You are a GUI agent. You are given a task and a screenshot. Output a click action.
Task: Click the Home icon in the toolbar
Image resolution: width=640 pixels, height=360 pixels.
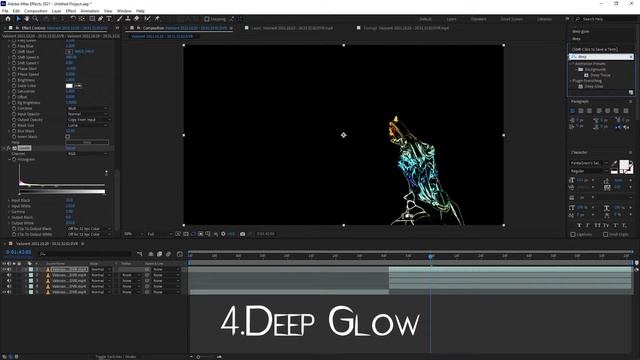point(8,19)
